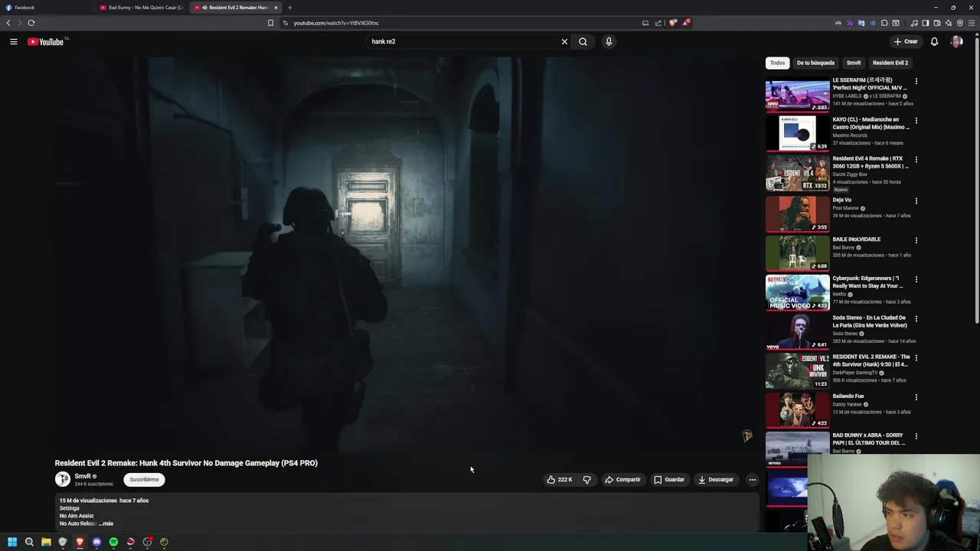Image resolution: width=980 pixels, height=551 pixels.
Task: Open more actions ellipsis under the video
Action: coord(753,480)
